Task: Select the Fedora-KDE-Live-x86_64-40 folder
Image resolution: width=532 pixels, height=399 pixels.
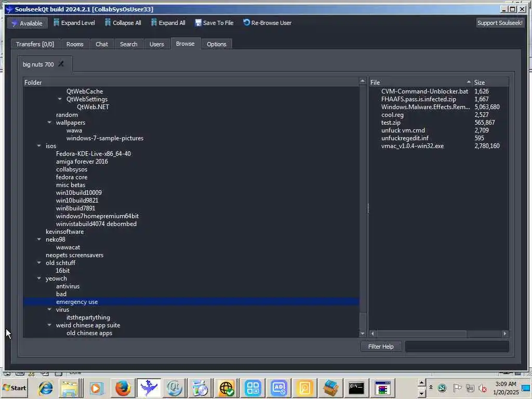Action: (x=94, y=154)
